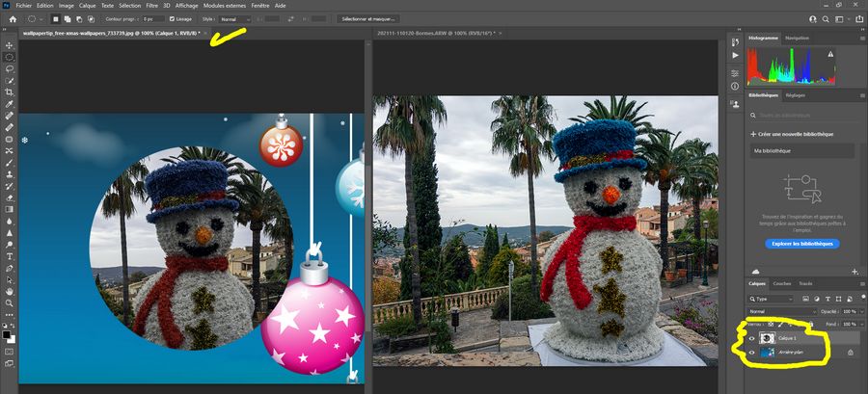Select the Gradient tool
The height and width of the screenshot is (394, 868).
click(x=10, y=209)
